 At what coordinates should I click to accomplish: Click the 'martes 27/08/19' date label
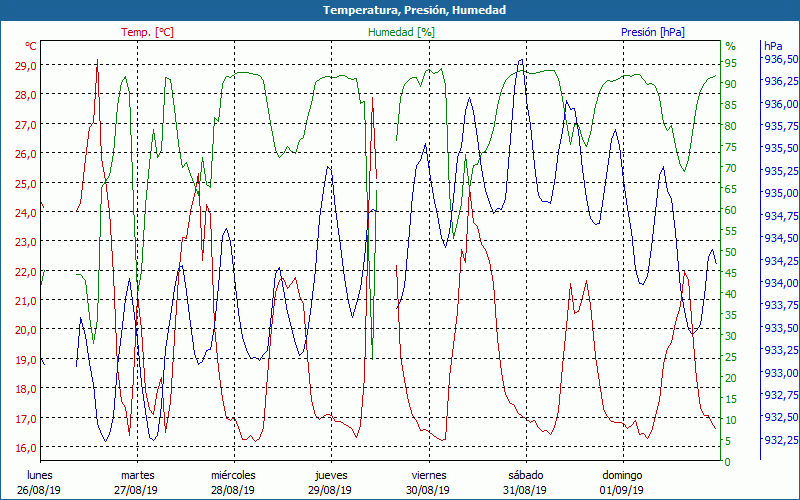coord(136,483)
